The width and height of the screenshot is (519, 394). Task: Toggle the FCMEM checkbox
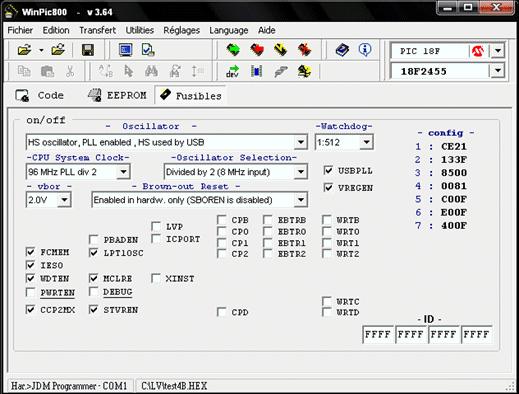pyautogui.click(x=30, y=252)
